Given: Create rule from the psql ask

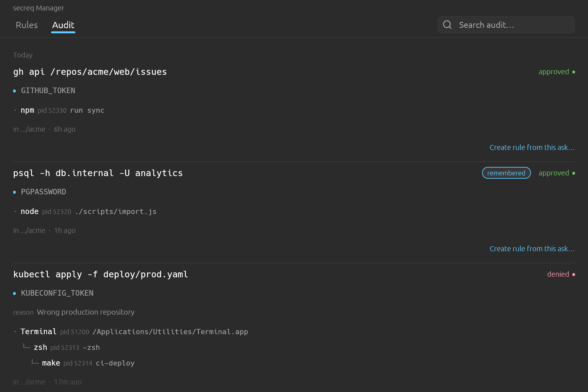Looking at the screenshot, I should pyautogui.click(x=532, y=249).
